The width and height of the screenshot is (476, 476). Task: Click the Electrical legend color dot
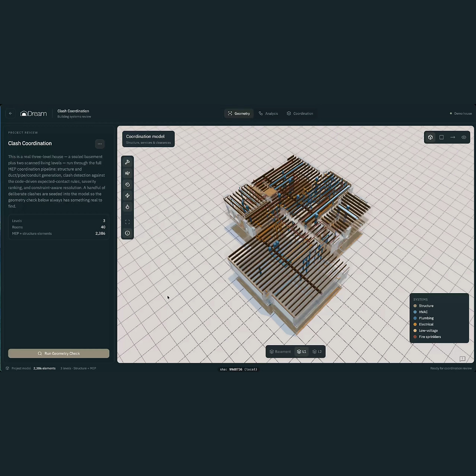415,324
